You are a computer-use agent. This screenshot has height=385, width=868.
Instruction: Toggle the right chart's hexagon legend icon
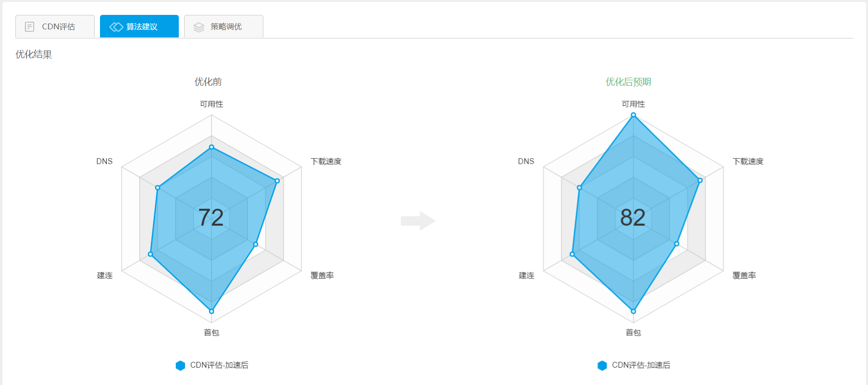602,366
